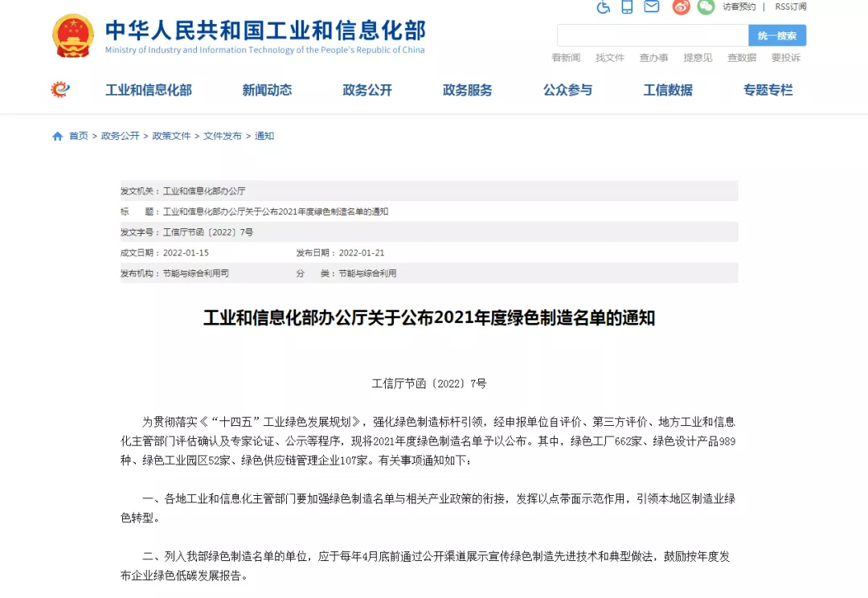Click the English ministry name under the header
The height and width of the screenshot is (598, 868).
click(264, 50)
